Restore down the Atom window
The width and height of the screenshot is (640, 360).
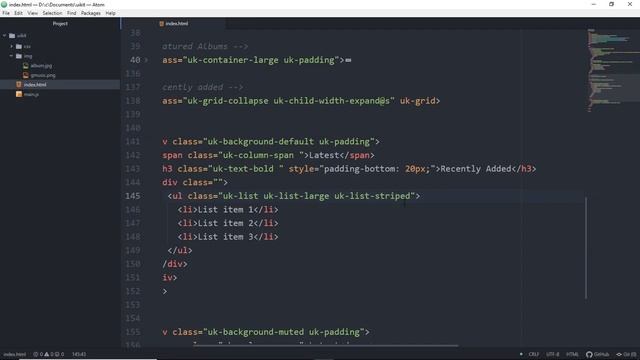click(611, 4)
